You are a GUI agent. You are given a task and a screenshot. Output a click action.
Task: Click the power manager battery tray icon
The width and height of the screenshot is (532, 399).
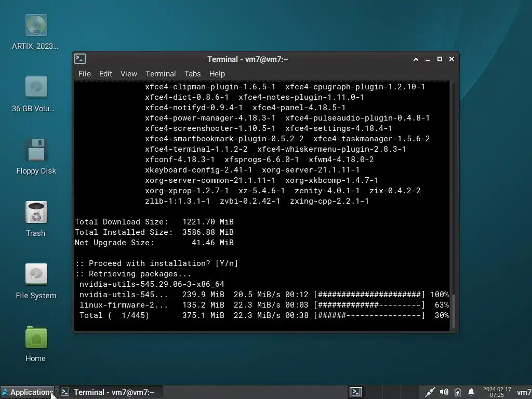pos(457,392)
